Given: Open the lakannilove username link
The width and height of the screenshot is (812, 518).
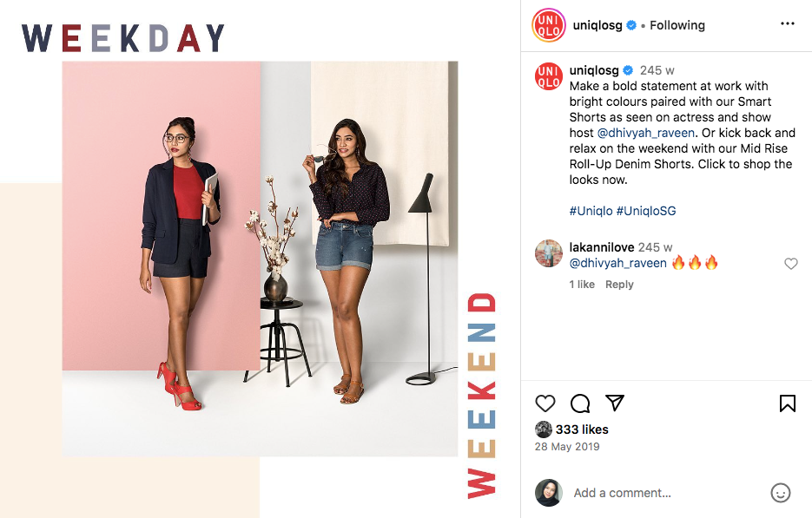Looking at the screenshot, I should coord(601,247).
